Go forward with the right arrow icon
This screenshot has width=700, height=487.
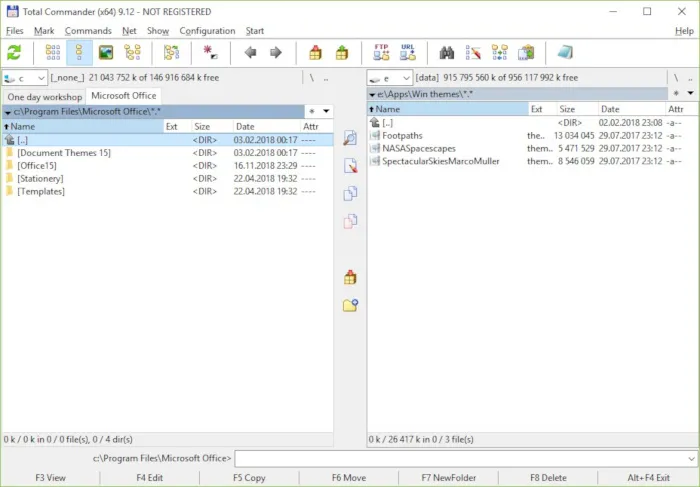(x=276, y=53)
